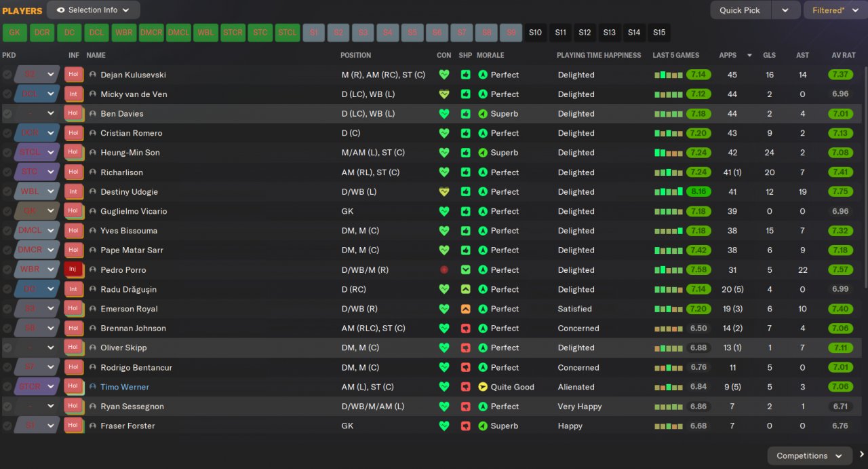Screen dimensions: 868x469
Task: Open the Competitions dropdown
Action: click(810, 456)
